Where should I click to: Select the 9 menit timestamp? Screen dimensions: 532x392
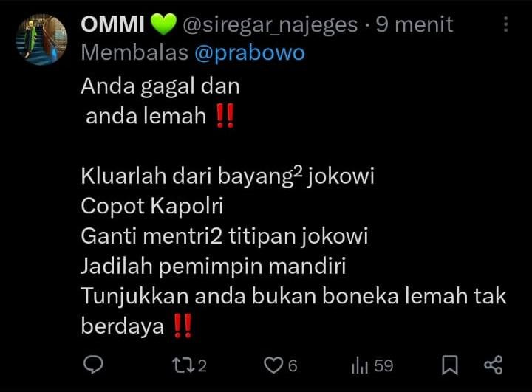click(x=415, y=24)
